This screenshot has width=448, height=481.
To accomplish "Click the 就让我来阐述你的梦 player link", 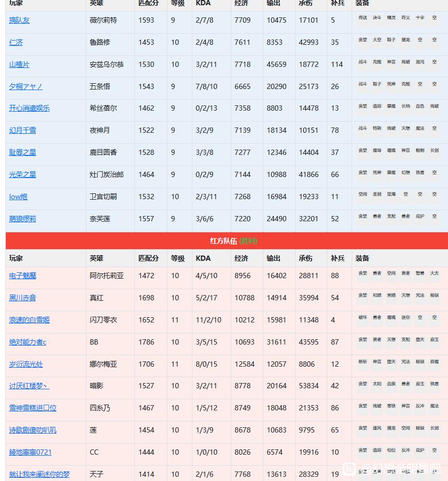I will (40, 474).
